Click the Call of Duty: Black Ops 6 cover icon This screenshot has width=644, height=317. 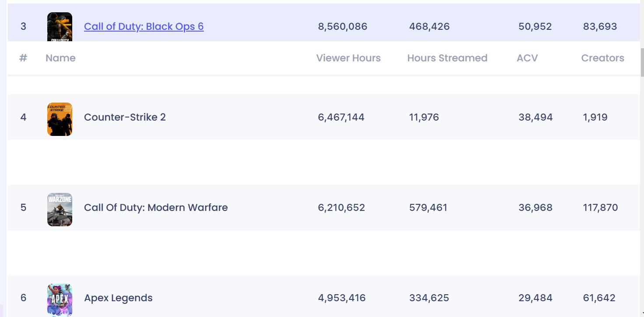coord(60,26)
